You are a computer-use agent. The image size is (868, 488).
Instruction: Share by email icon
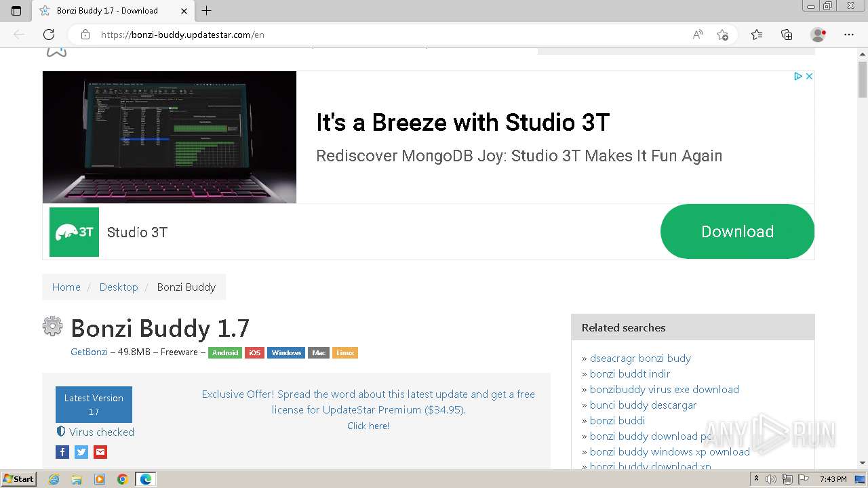coord(100,452)
